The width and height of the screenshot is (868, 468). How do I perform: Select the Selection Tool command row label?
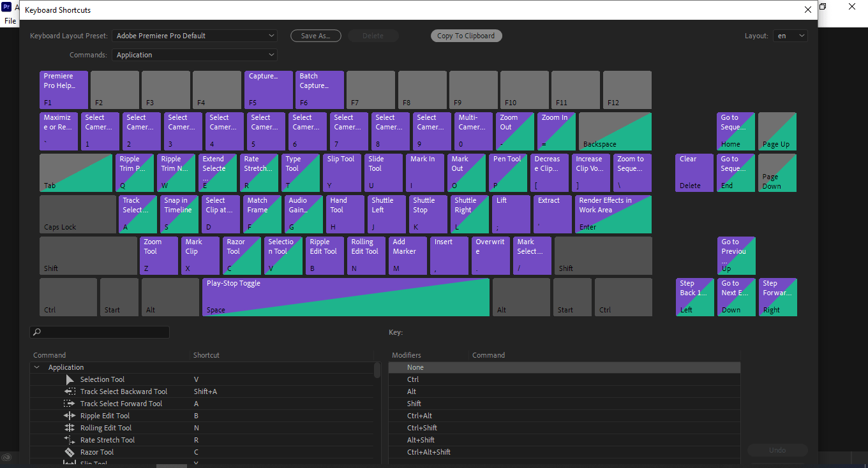[103, 379]
